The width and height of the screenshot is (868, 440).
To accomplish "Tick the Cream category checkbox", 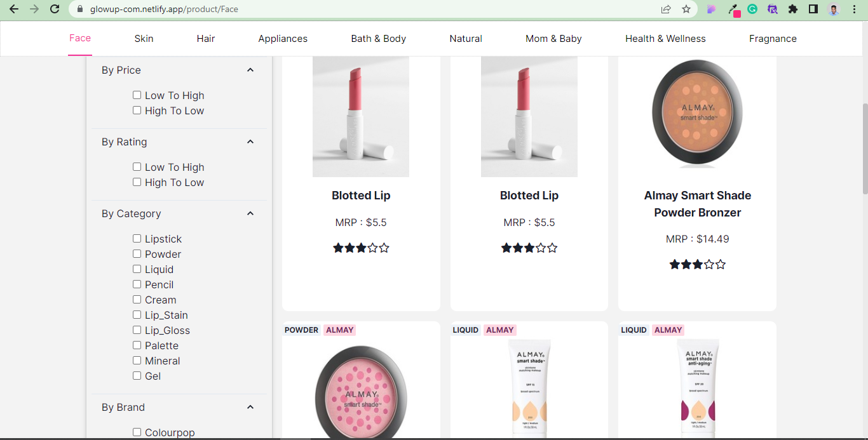I will pos(137,299).
